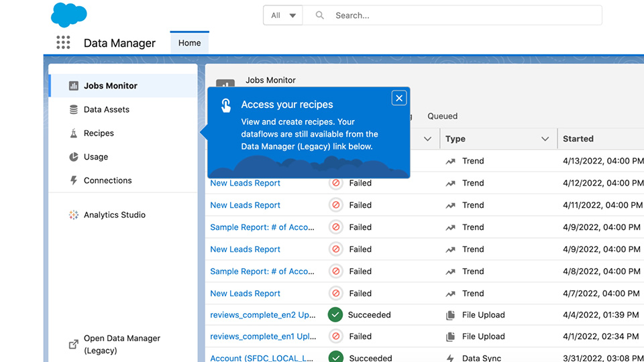
Task: Sort by the Started column header
Action: 578,139
